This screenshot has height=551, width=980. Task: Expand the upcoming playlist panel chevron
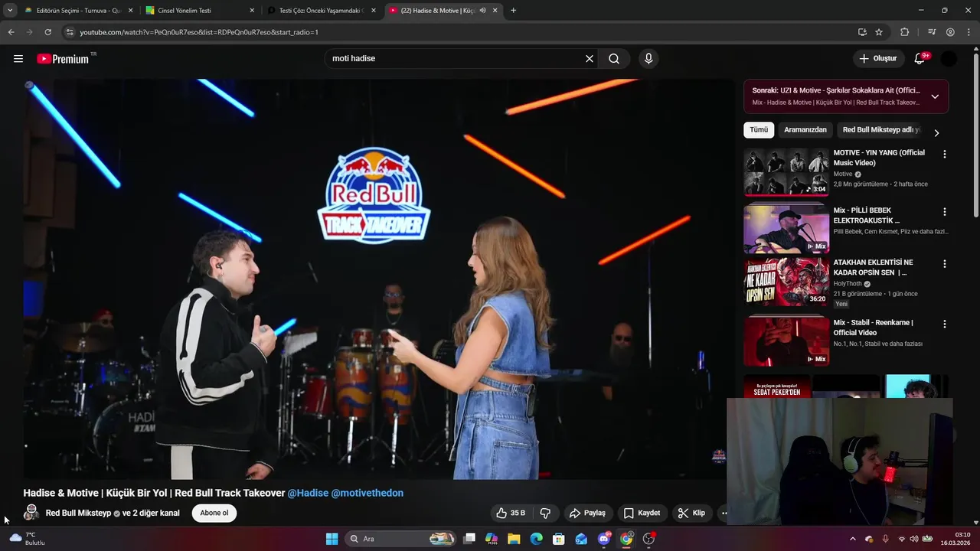click(935, 96)
